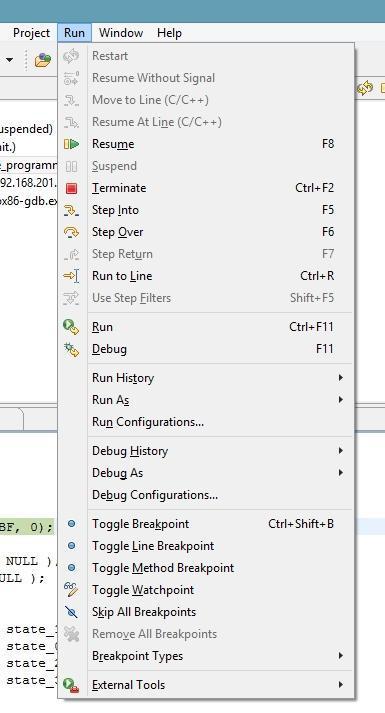Select Terminate menu entry
Image resolution: width=385 pixels, height=713 pixels.
click(206, 188)
